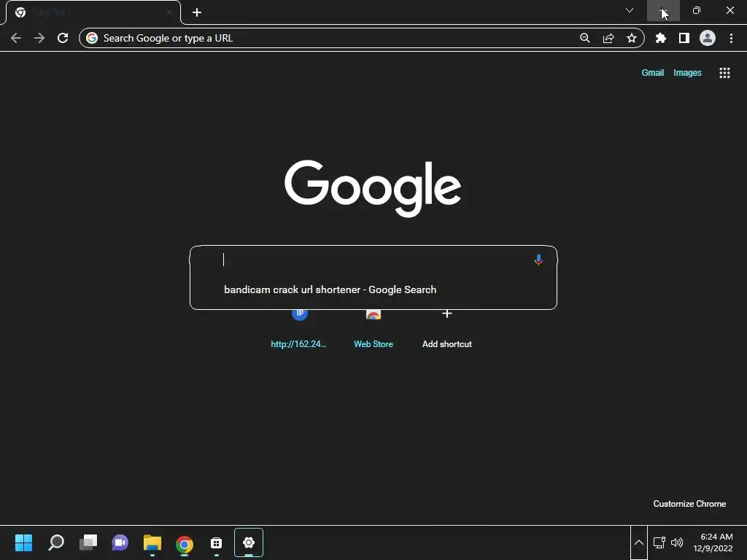The image size is (747, 560).
Task: Close the New Tab tab
Action: [x=169, y=12]
